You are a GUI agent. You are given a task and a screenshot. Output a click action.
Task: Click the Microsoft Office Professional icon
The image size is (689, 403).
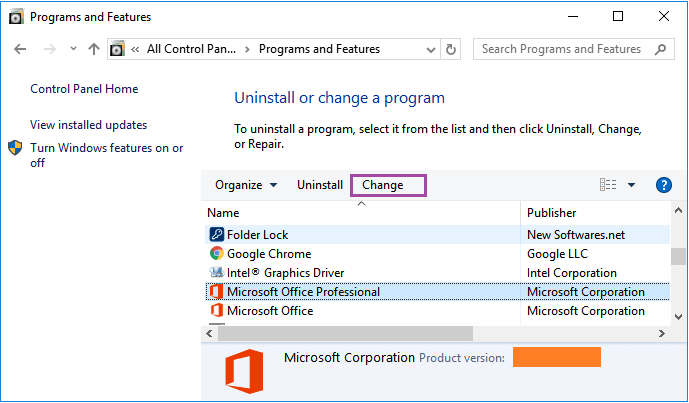coord(216,292)
